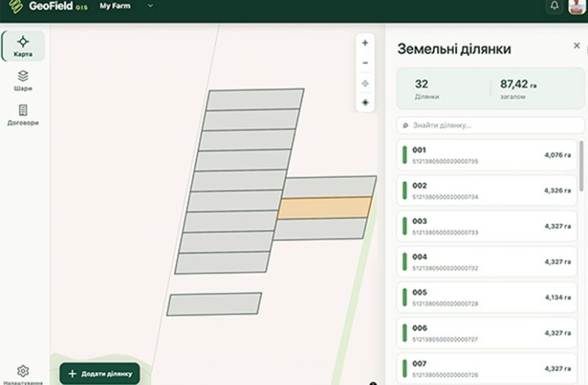Click the 4,326 га area value
The width and height of the screenshot is (588, 385).
coord(558,190)
